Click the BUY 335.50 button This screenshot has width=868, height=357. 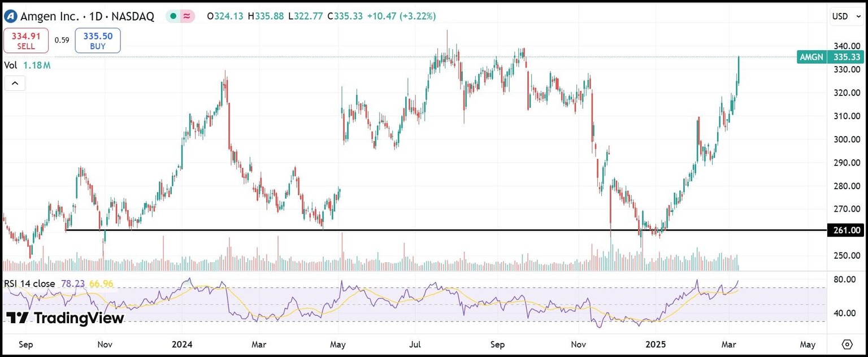point(98,41)
